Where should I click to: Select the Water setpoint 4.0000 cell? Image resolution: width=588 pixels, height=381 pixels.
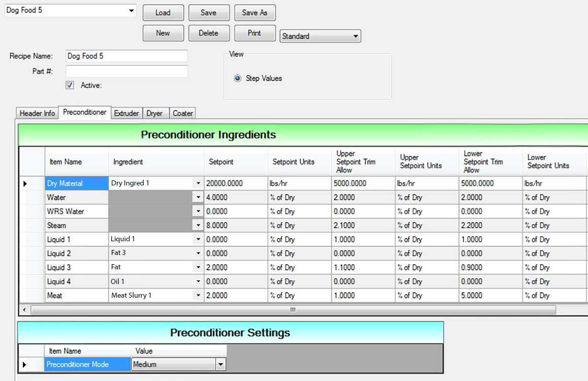pos(236,197)
